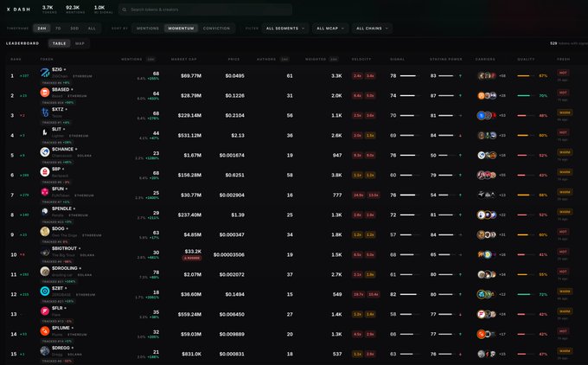Click the Quality column header

point(526,60)
